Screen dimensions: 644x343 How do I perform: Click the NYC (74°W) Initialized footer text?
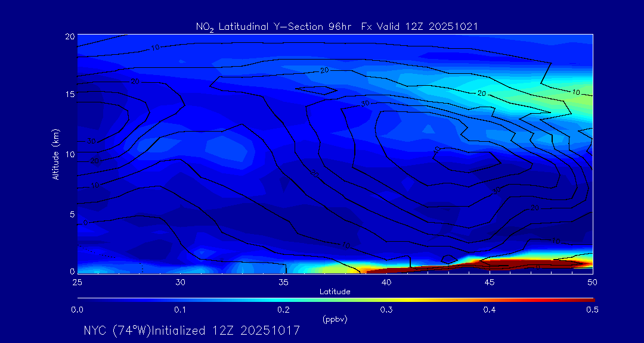pos(191,330)
